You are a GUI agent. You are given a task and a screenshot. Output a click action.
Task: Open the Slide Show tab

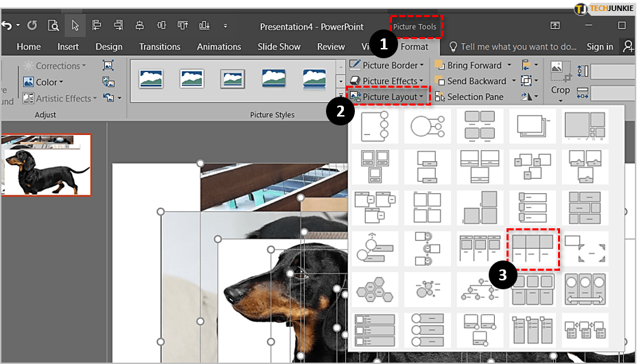coord(279,47)
